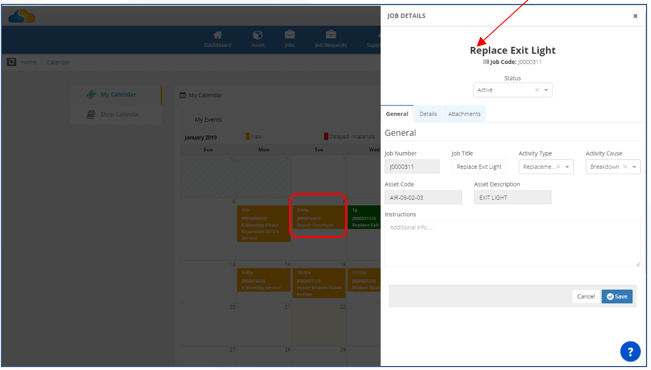Switch to the General tab
This screenshot has height=370, width=651.
397,114
